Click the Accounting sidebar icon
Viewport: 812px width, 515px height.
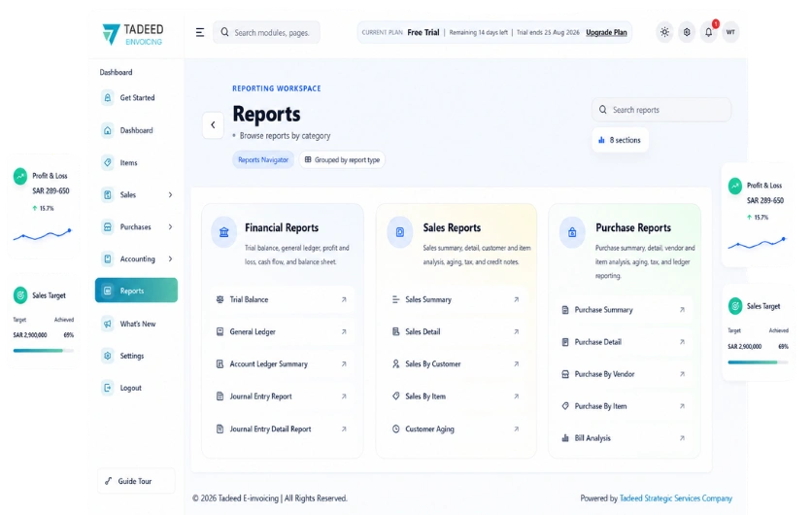tap(107, 258)
